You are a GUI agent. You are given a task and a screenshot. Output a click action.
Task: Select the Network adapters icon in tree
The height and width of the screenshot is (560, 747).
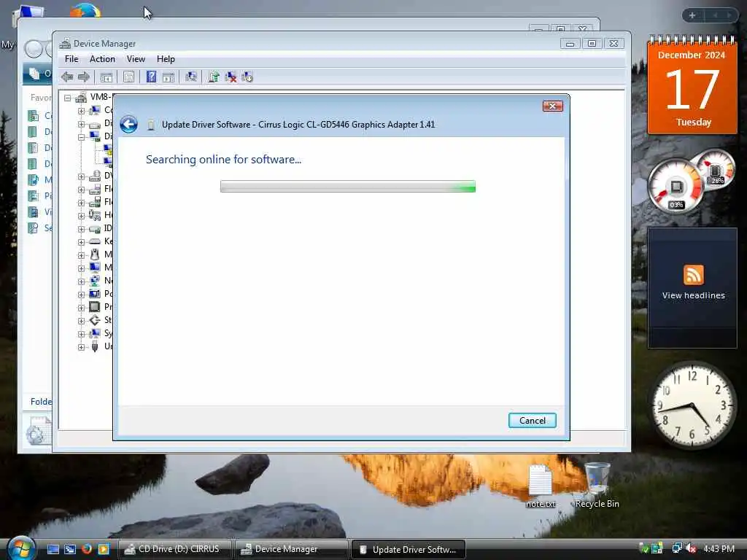(95, 281)
